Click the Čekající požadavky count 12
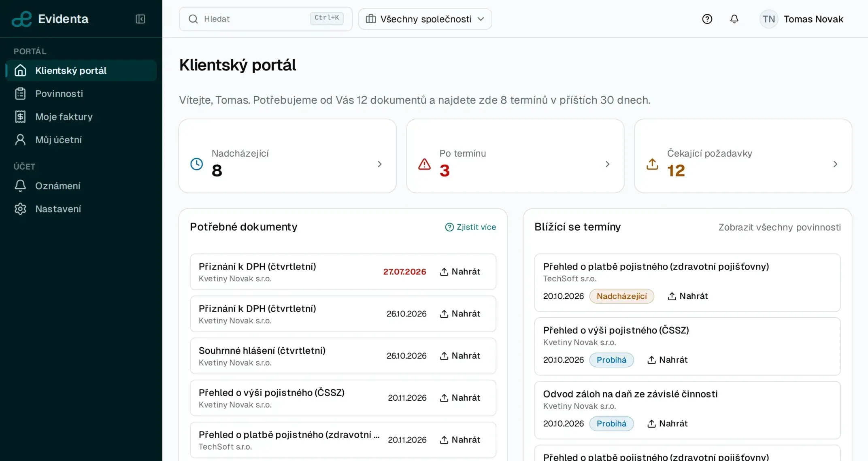This screenshot has height=461, width=868. [x=676, y=171]
